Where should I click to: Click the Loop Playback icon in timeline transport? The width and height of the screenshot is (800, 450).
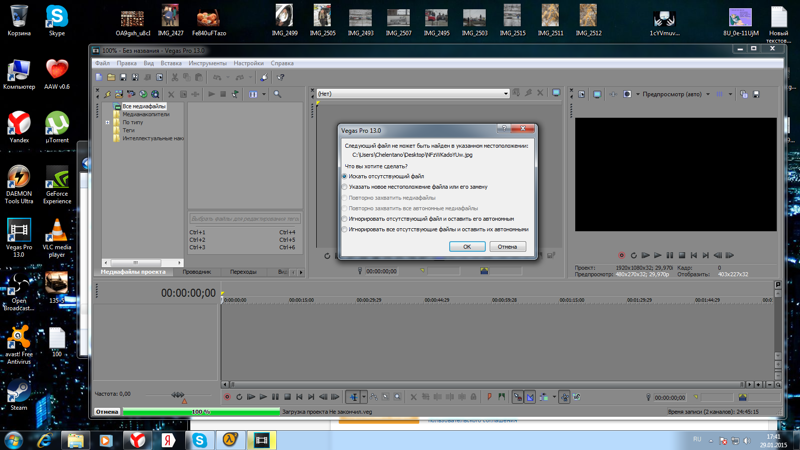click(239, 397)
